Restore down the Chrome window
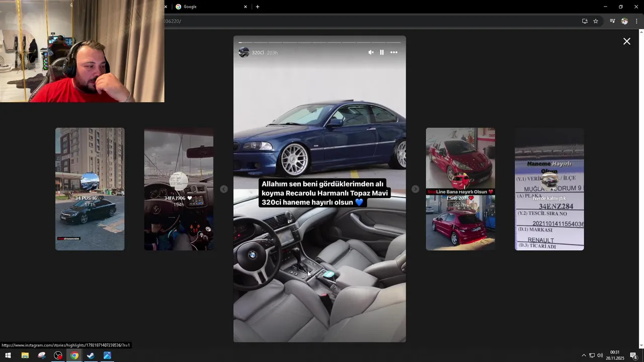The height and width of the screenshot is (362, 644). (620, 7)
